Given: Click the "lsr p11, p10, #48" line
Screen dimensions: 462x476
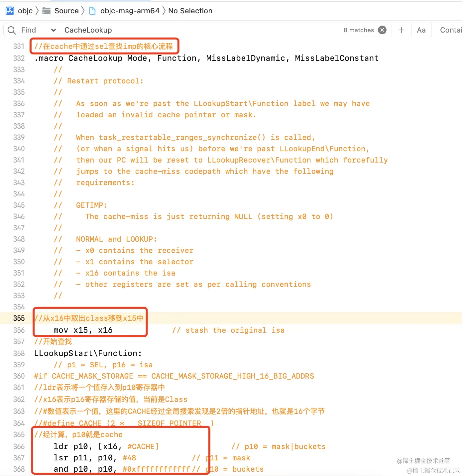Looking at the screenshot, I should (x=95, y=458).
